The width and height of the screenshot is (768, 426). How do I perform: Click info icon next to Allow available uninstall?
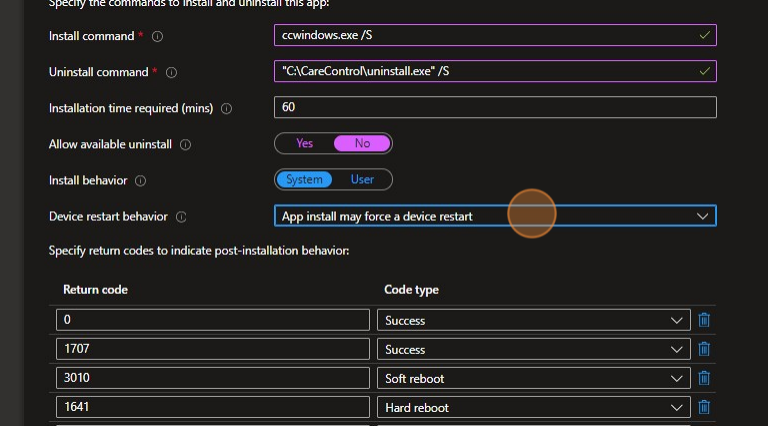(185, 144)
